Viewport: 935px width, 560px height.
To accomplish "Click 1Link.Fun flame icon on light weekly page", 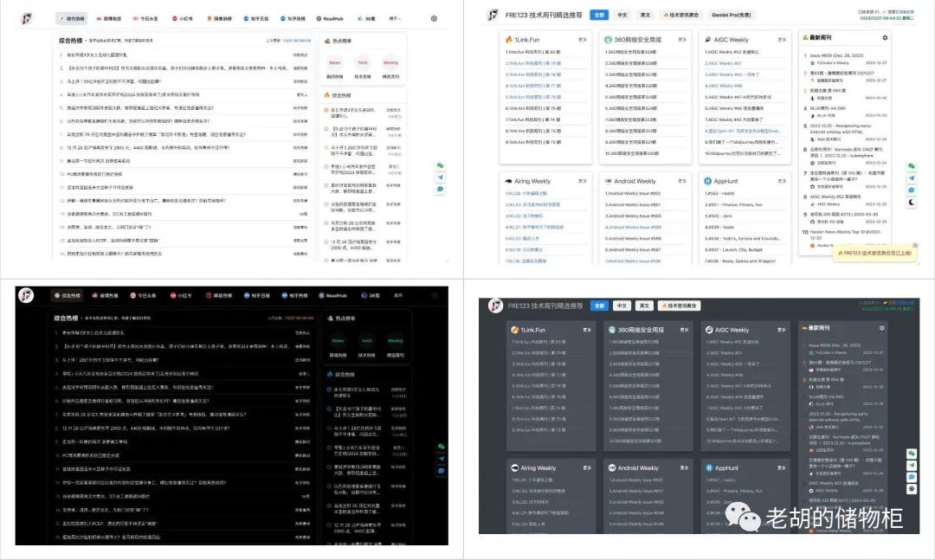I will (x=509, y=39).
